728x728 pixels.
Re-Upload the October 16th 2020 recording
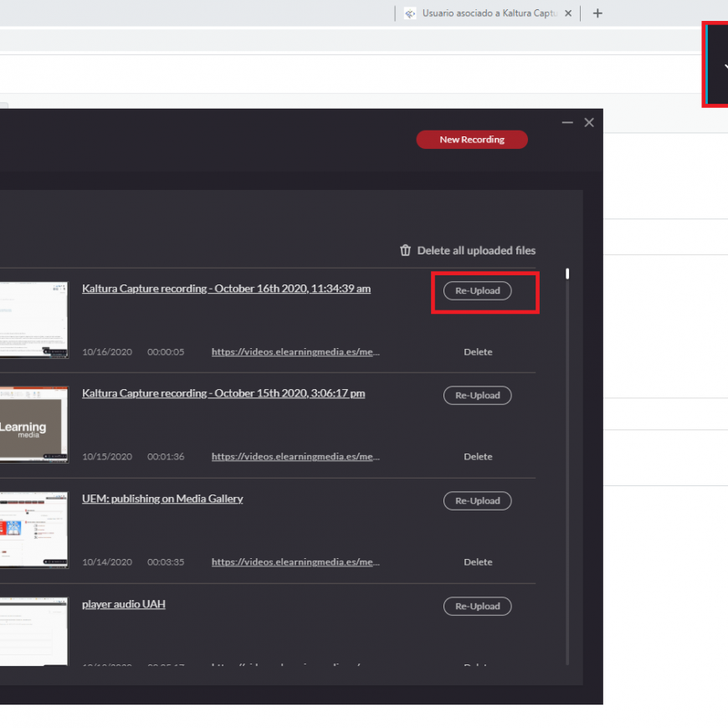[477, 290]
